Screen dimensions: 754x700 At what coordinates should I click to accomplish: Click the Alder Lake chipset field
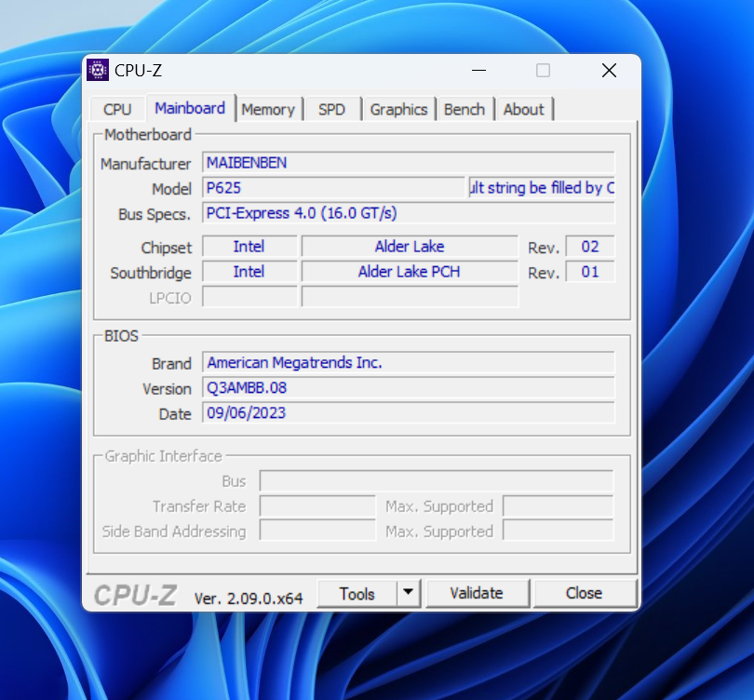point(410,247)
